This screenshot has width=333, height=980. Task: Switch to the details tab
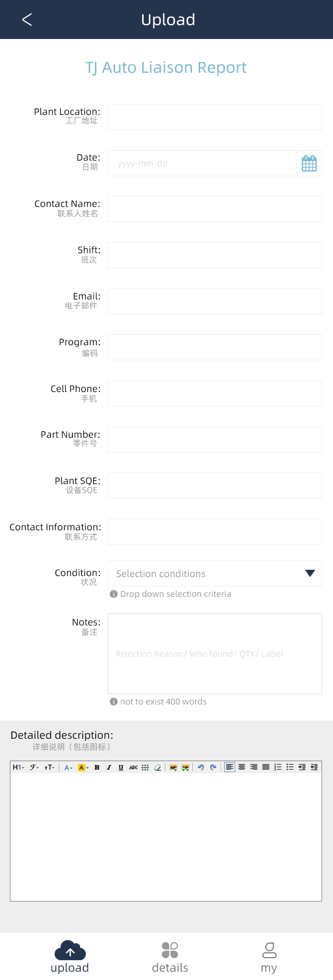coord(170,958)
